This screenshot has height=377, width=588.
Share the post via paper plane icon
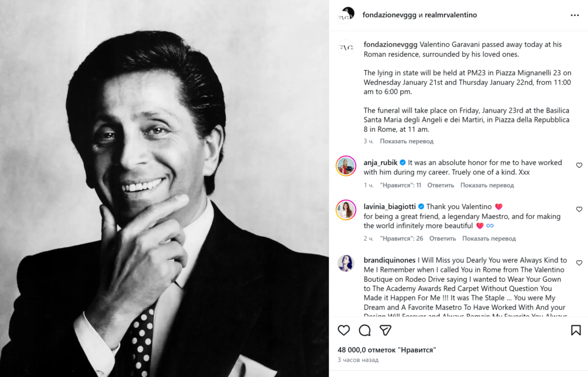click(386, 330)
